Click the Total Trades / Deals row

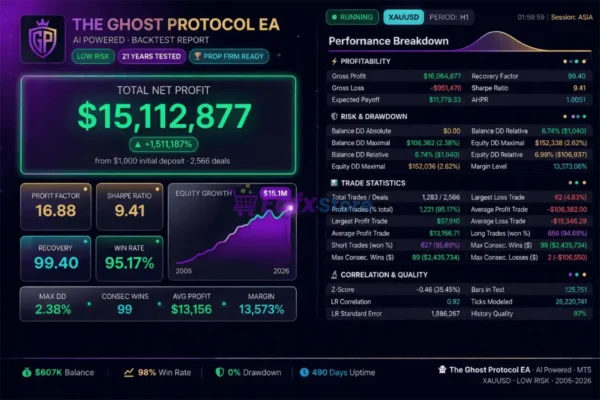pyautogui.click(x=396, y=198)
